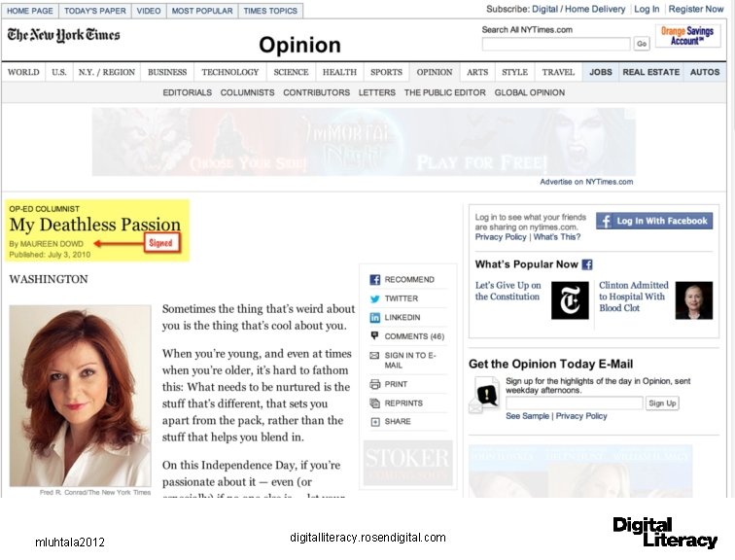Go to the WORLD section
This screenshot has width=735, height=560.
pyautogui.click(x=23, y=72)
